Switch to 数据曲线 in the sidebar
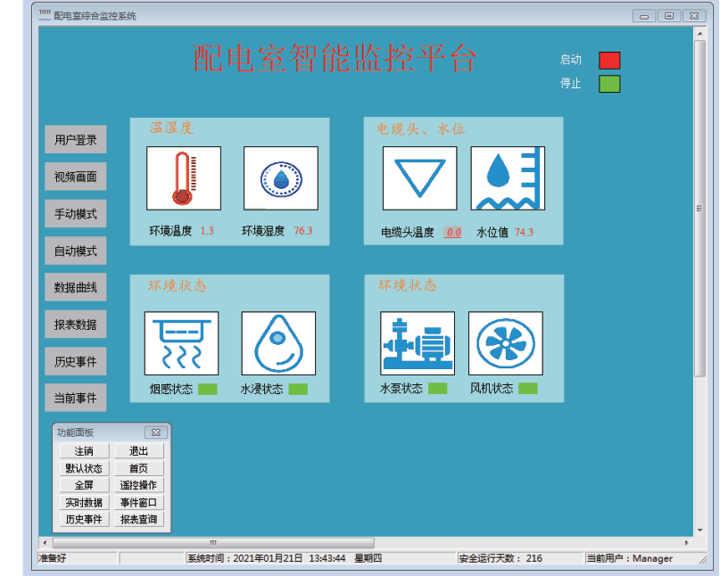The height and width of the screenshot is (576, 728). 76,288
